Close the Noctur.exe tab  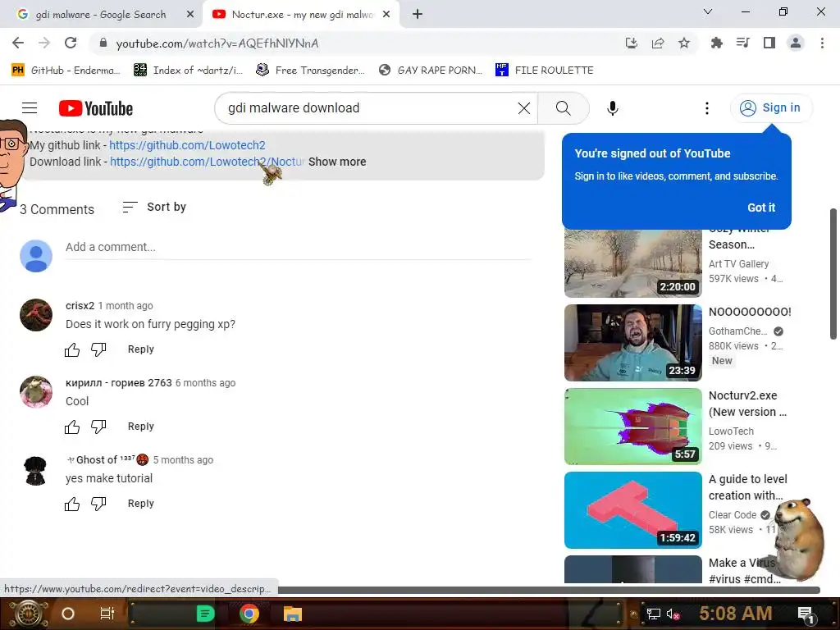pos(386,15)
